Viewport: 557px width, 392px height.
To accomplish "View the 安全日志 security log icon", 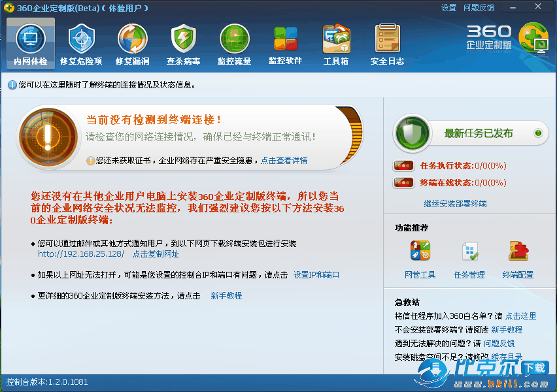I will click(x=387, y=44).
